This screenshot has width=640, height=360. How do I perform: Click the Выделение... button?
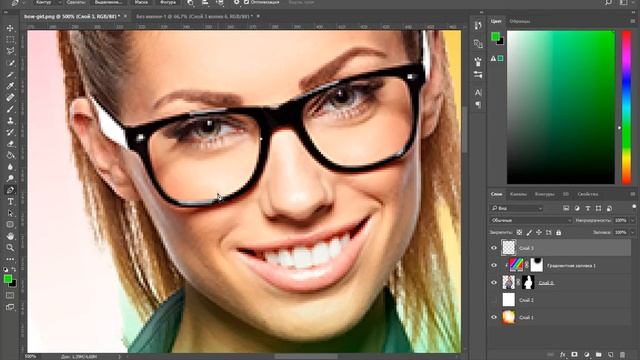[x=108, y=2]
